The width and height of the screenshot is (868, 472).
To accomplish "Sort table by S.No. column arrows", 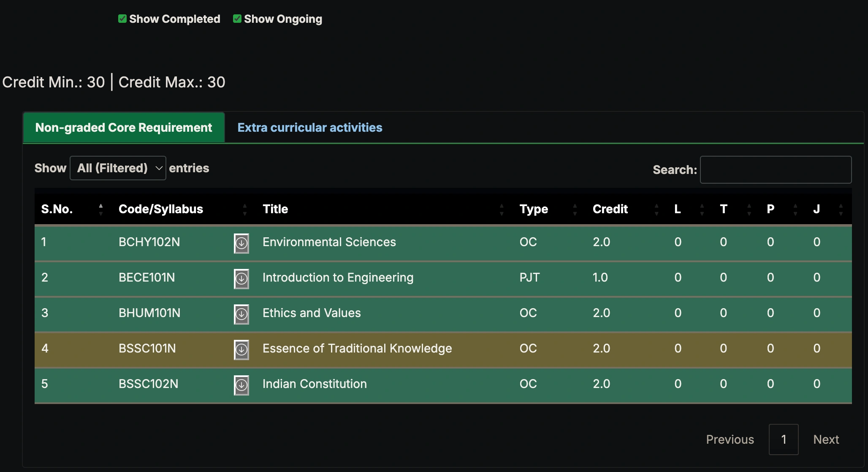I will 100,209.
